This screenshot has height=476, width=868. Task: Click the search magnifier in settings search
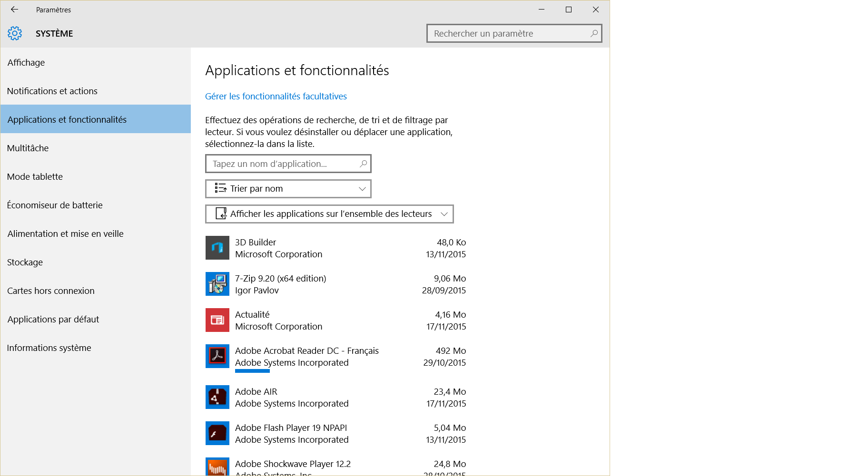point(594,33)
